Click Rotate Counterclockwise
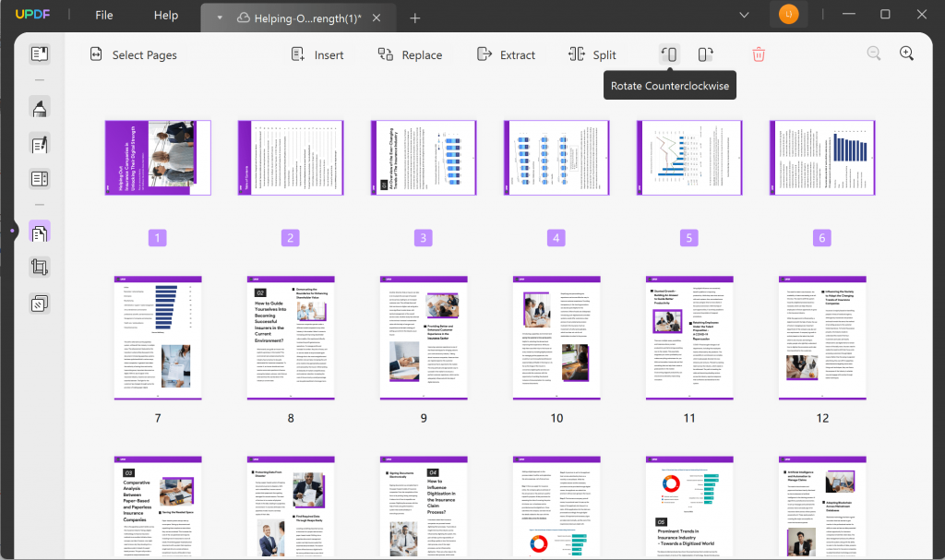Screen dimensions: 945x560 [669, 54]
